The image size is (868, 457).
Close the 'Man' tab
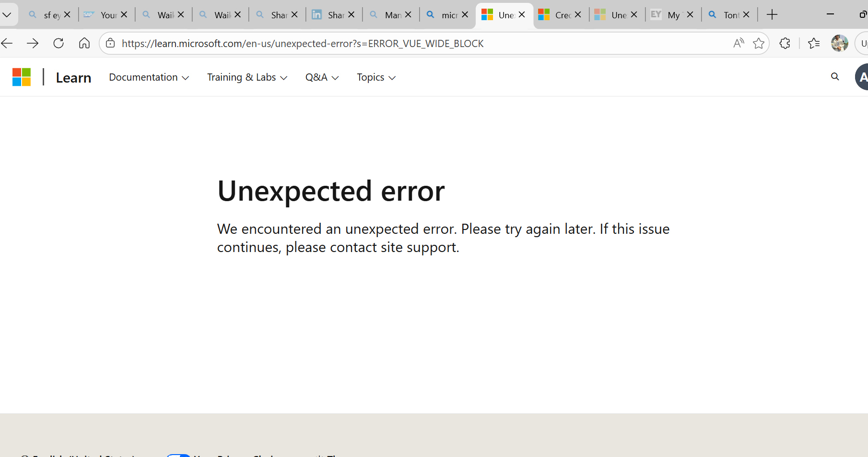pyautogui.click(x=408, y=15)
